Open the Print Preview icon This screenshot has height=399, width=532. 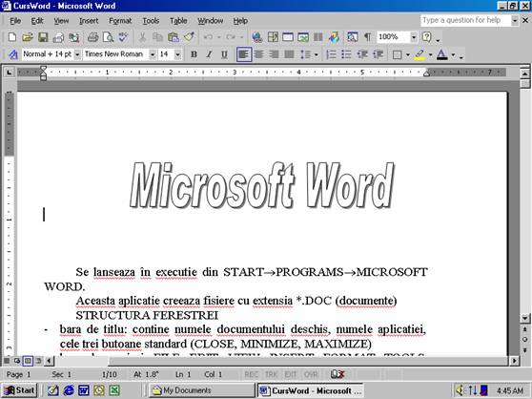[x=109, y=37]
